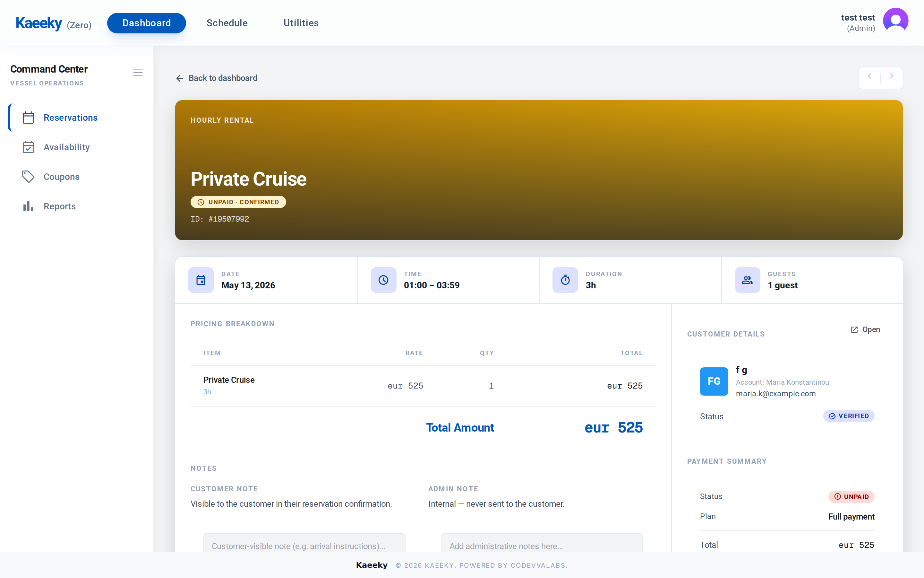The height and width of the screenshot is (578, 924).
Task: Click the Time clock icon
Action: tap(383, 280)
